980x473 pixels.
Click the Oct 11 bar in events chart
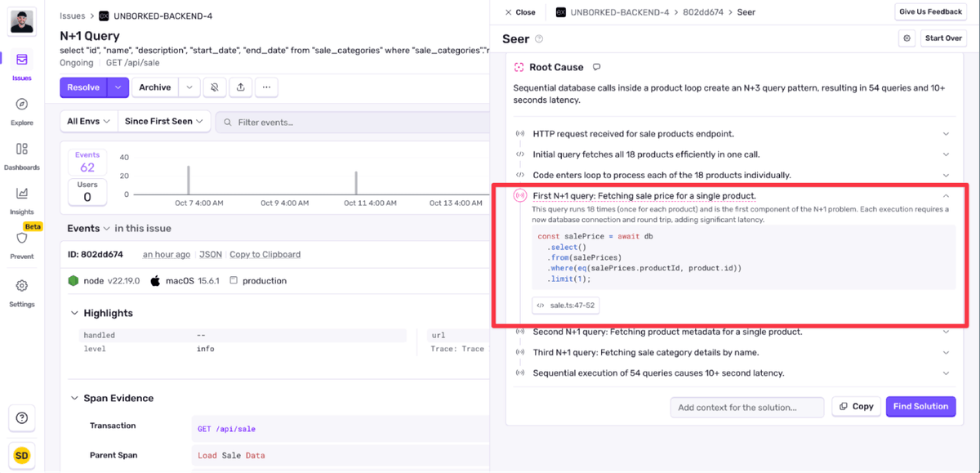(356, 183)
